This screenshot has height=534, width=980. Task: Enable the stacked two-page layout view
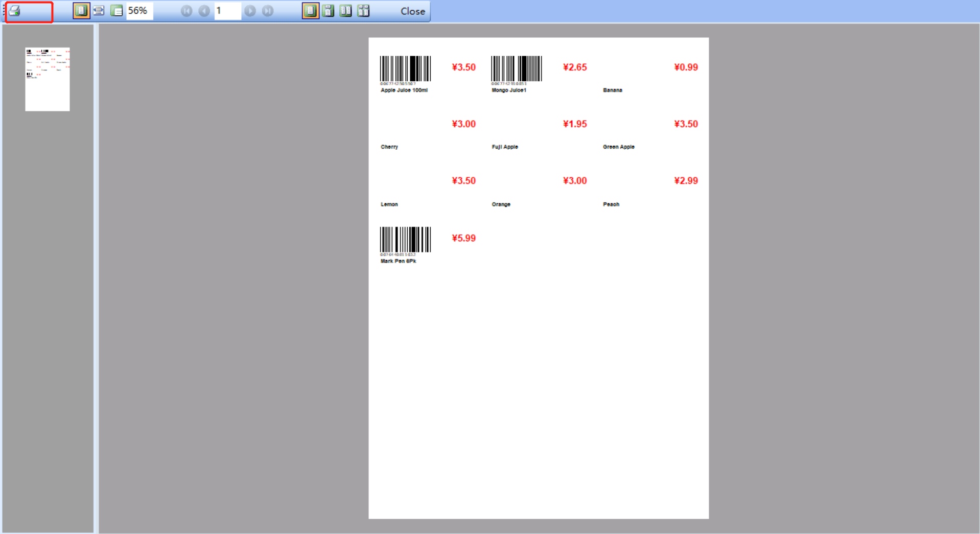328,10
